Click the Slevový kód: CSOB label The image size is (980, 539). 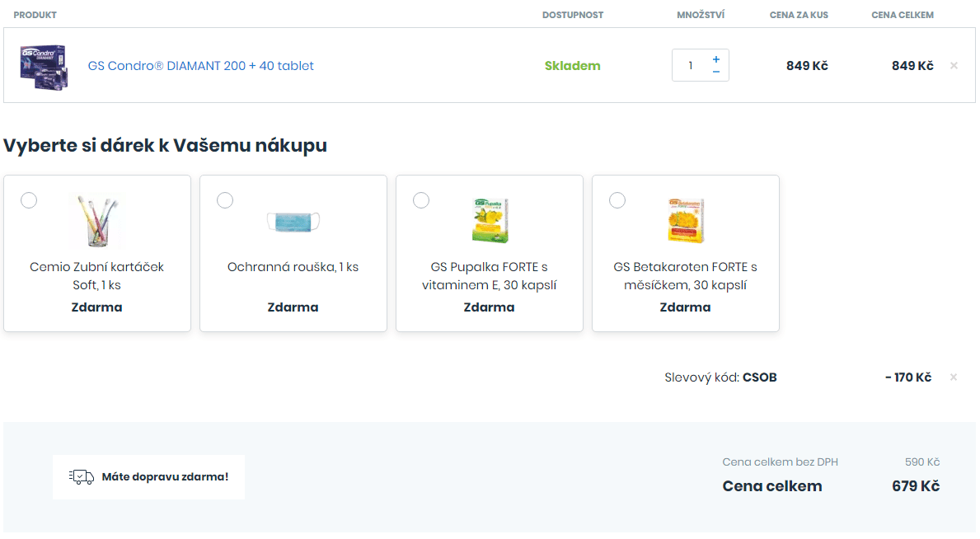pyautogui.click(x=720, y=377)
